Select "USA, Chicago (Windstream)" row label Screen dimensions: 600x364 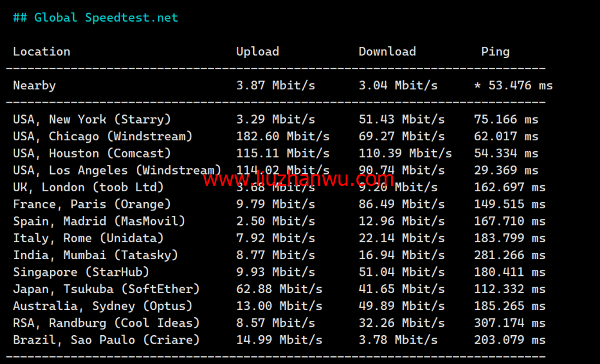[x=103, y=136]
